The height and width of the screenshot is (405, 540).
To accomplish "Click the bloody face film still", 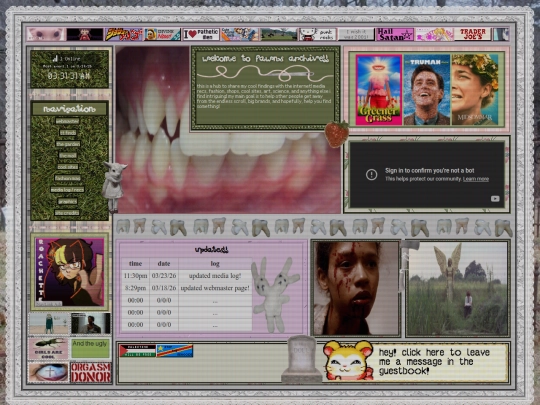I will [x=356, y=288].
